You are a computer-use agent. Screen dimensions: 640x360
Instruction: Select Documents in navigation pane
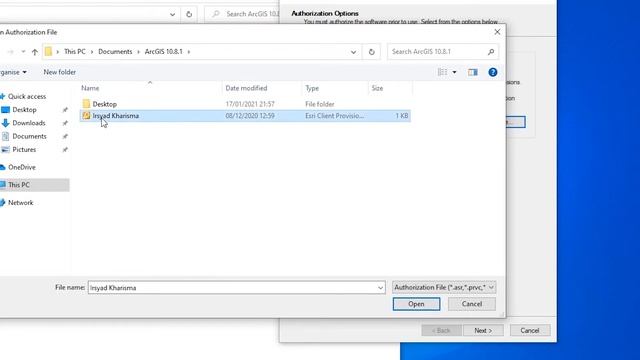point(29,136)
